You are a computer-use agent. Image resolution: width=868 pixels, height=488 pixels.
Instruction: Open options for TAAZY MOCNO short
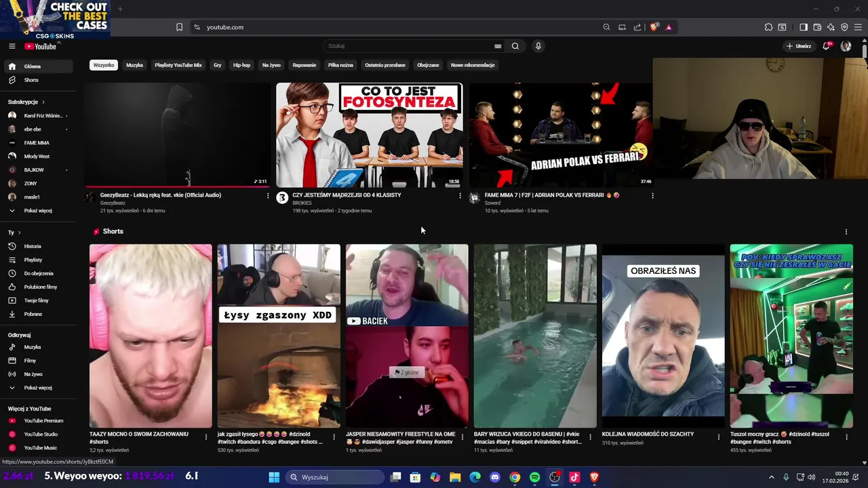coord(206,437)
